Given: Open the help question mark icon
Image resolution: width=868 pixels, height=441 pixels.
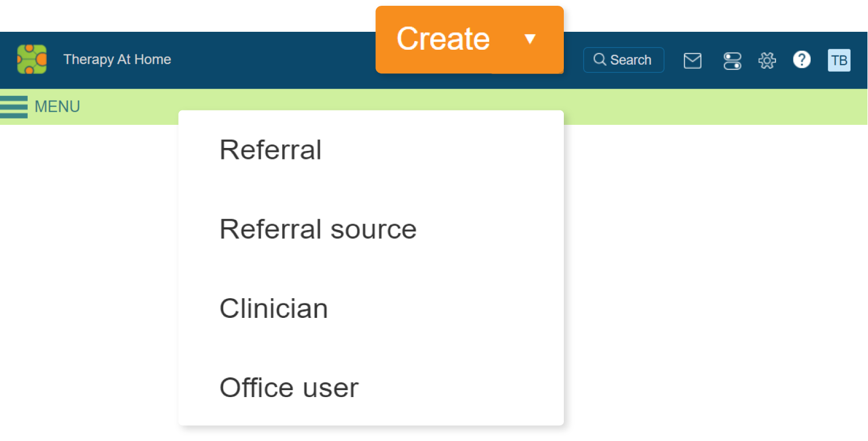Looking at the screenshot, I should (x=801, y=60).
